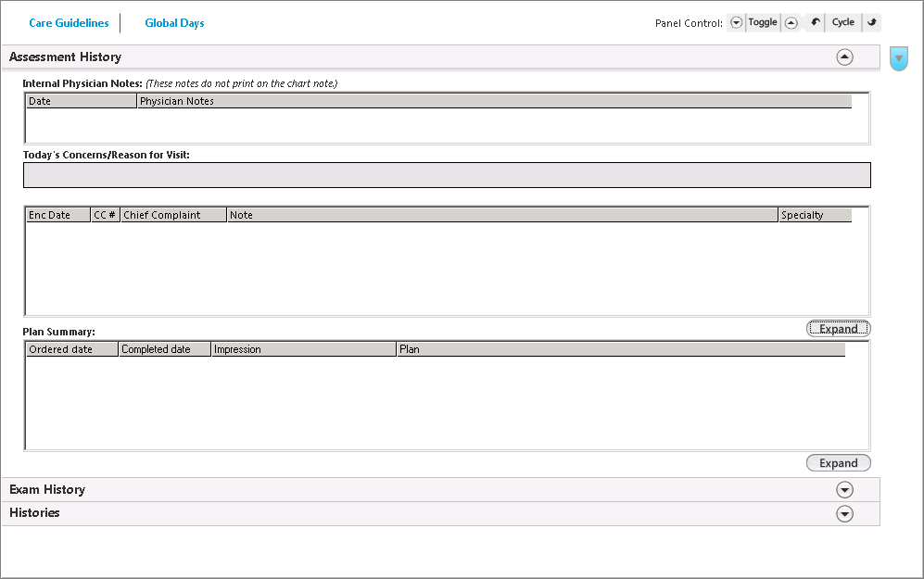Open the Care Guidelines link
Viewport: 924px width, 579px height.
point(69,23)
